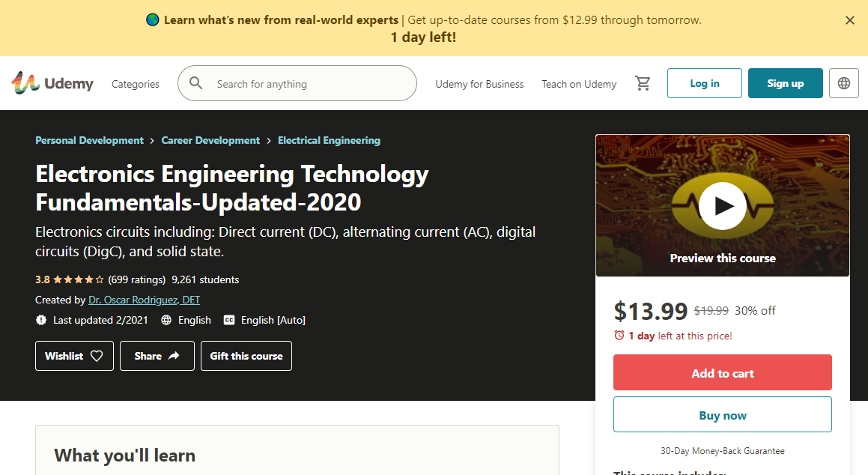Open Career Development breadcrumb
The image size is (868, 475).
(210, 140)
